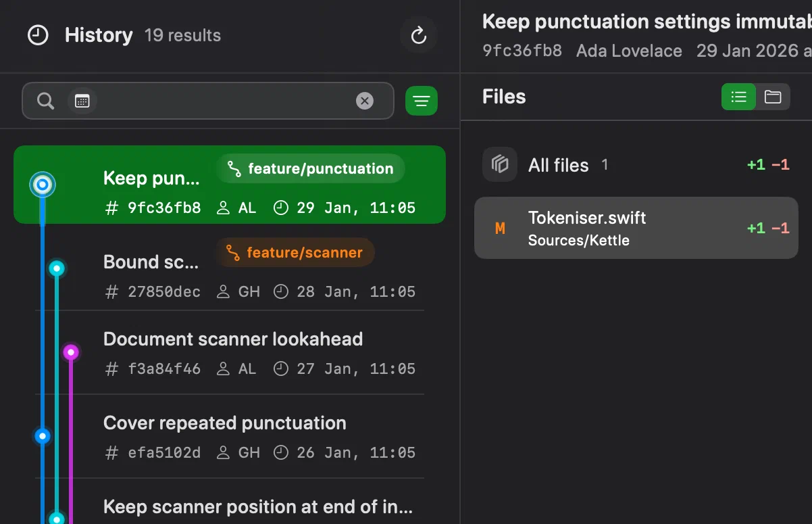Select the All files row
812x524 pixels.
click(636, 164)
